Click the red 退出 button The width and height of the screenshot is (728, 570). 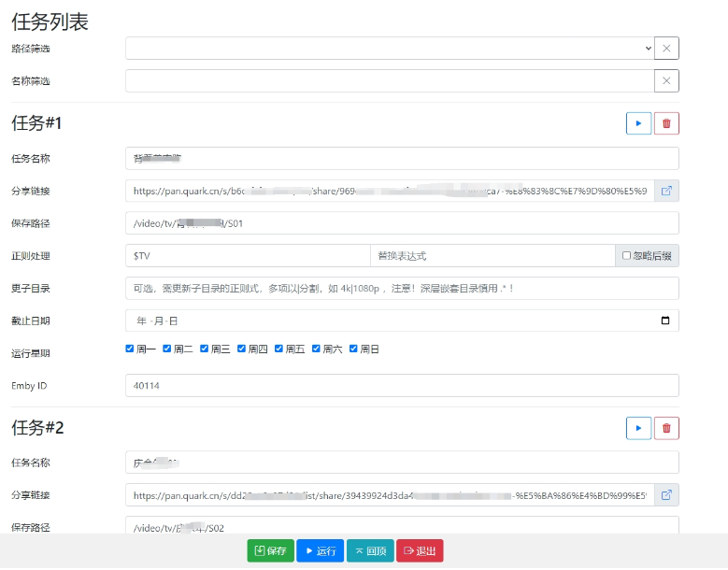click(420, 551)
